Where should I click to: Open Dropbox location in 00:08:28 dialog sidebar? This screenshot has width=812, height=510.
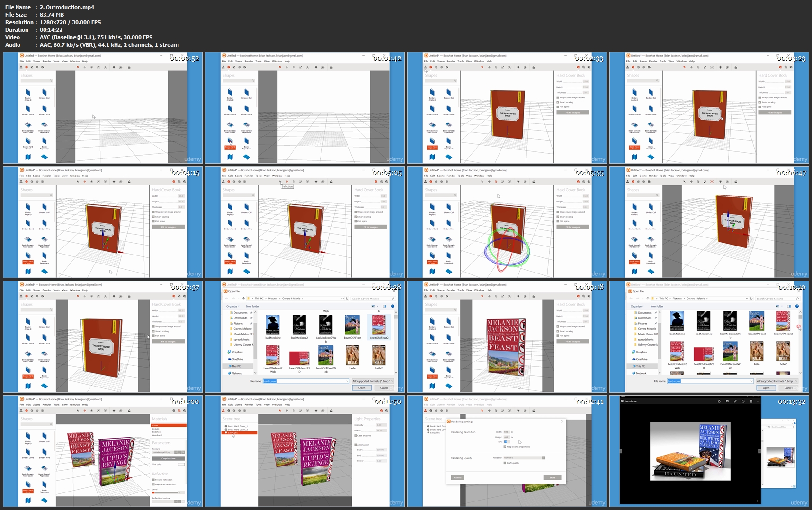click(x=235, y=352)
